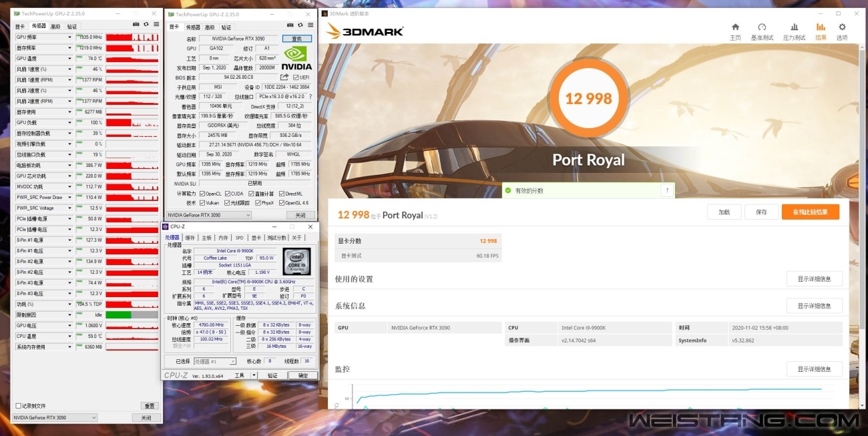Click the orange compare results online button
This screenshot has height=436, width=868.
810,212
